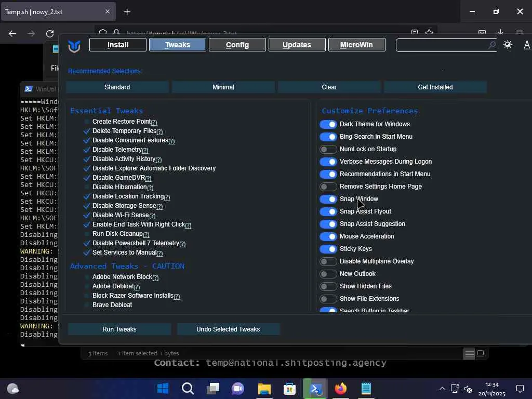Toggle Verbose Messages During Logon
The width and height of the screenshot is (532, 399).
328,162
